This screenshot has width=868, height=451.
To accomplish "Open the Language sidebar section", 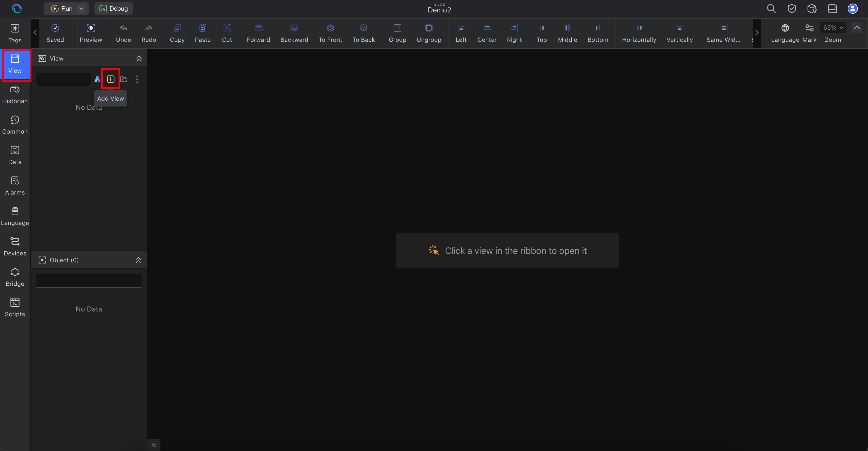I will click(x=15, y=216).
